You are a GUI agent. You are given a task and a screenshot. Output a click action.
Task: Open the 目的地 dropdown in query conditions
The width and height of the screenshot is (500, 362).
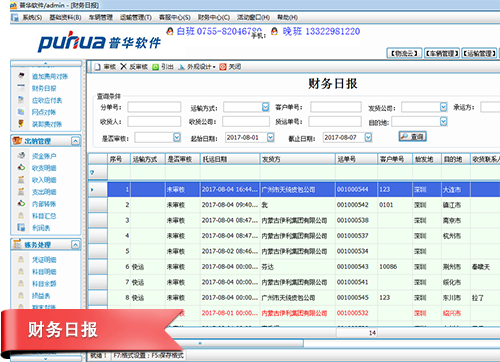tap(443, 121)
